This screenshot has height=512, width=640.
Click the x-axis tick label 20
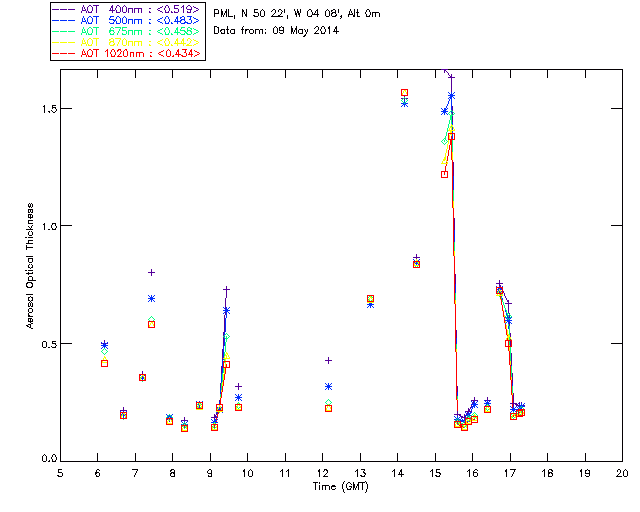point(622,473)
